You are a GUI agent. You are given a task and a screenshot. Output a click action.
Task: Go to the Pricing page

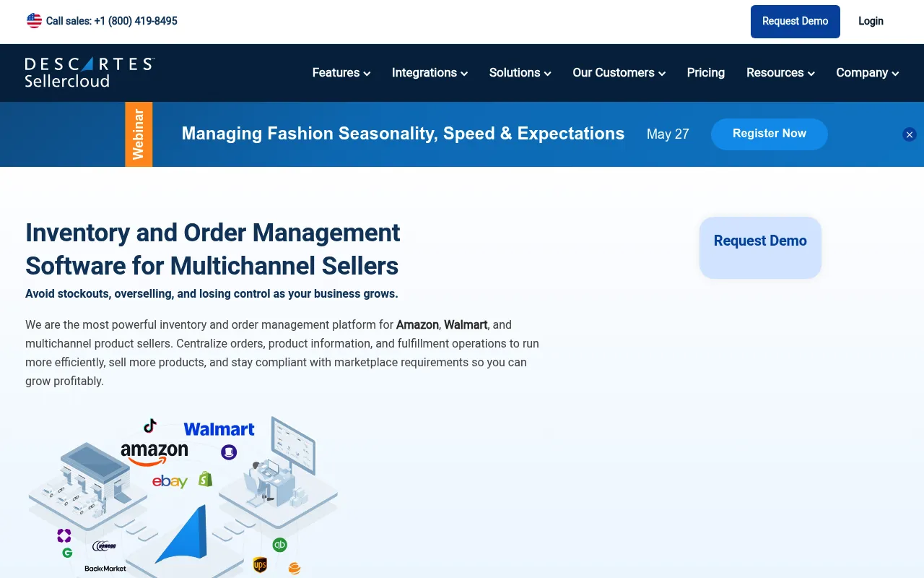coord(706,73)
